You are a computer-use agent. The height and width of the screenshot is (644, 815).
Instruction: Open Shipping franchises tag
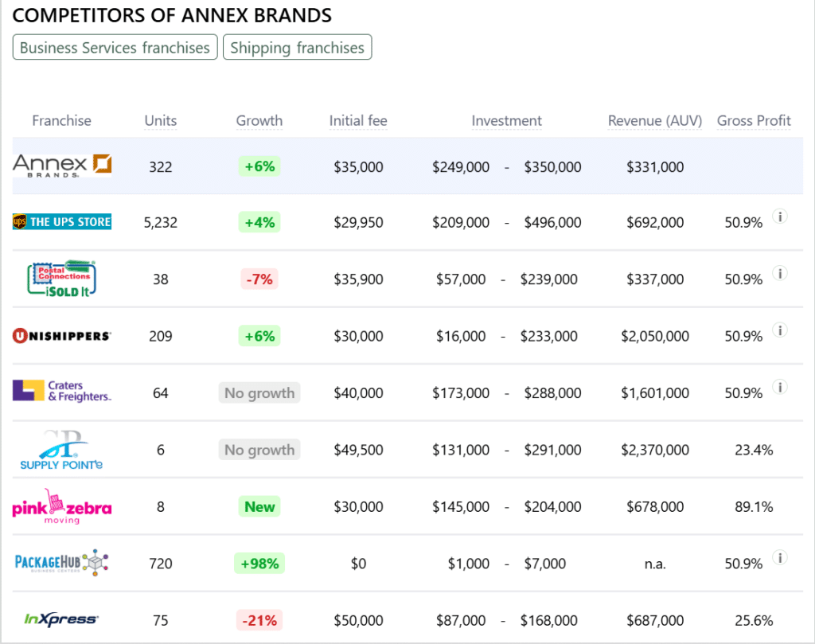[298, 47]
